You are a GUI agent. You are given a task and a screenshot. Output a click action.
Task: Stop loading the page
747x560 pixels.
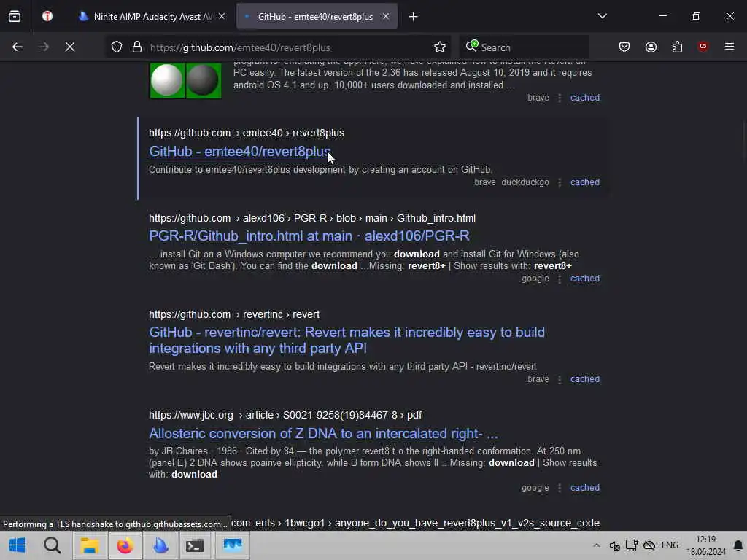(69, 47)
